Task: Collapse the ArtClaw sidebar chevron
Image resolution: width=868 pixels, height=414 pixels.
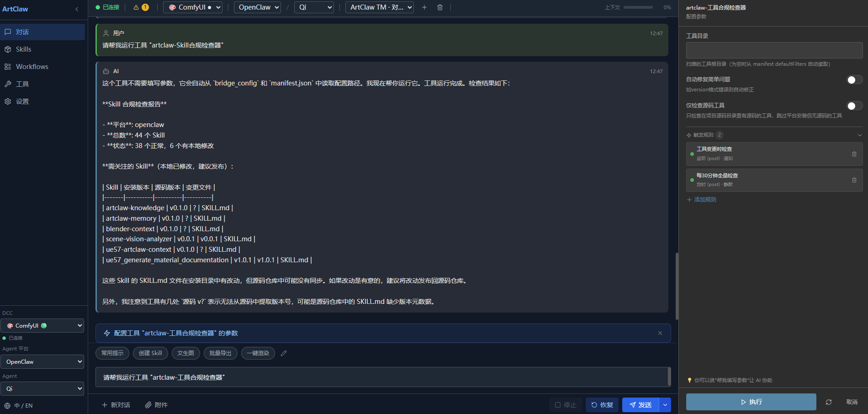Action: (x=77, y=9)
